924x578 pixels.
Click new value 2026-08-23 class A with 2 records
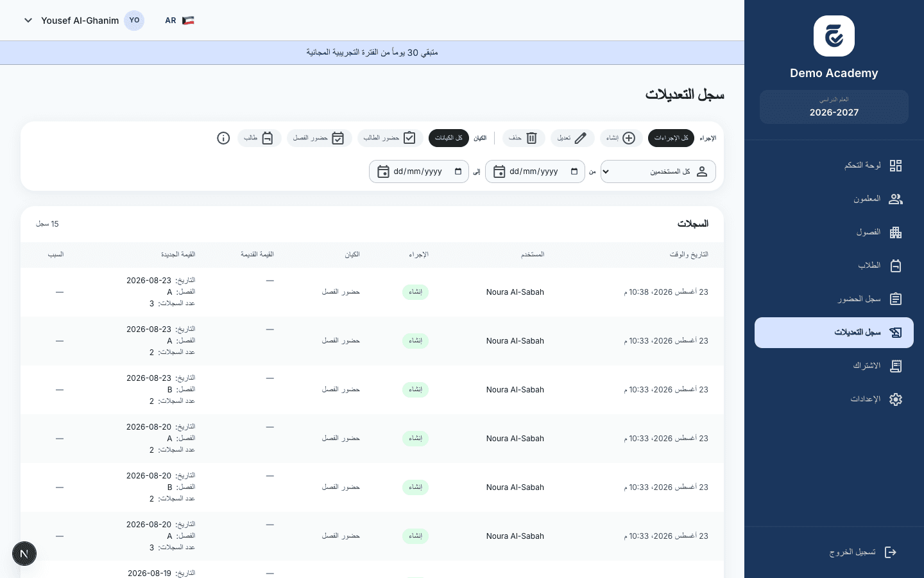(x=160, y=341)
